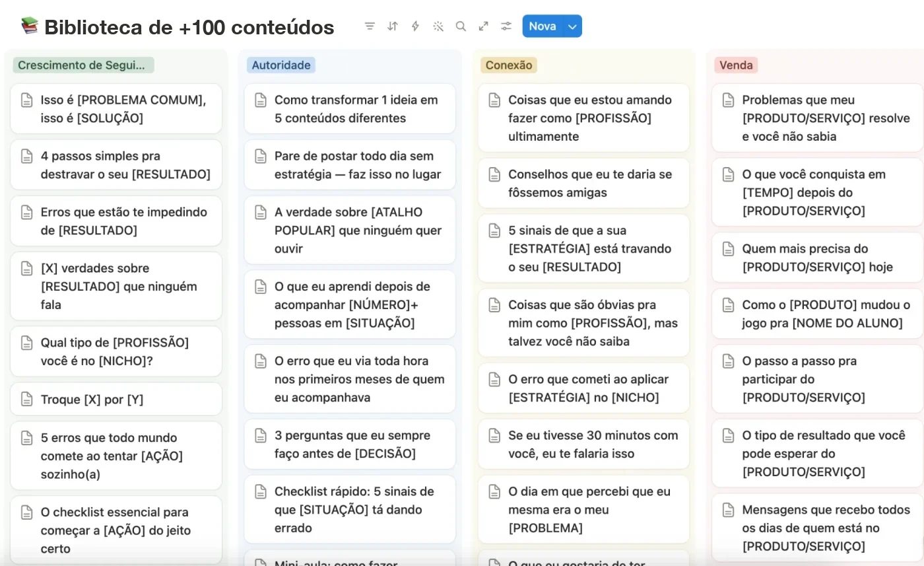Open card 'A verdade sobre [ATALHO POPULAR]'
Viewport: 924px width, 566px height.
coord(350,230)
